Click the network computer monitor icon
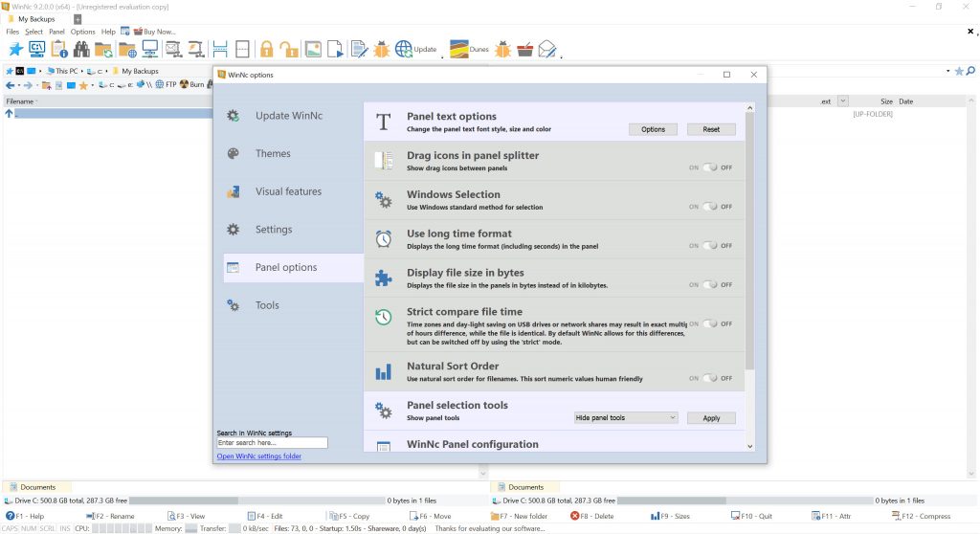This screenshot has height=534, width=980. pyautogui.click(x=150, y=49)
